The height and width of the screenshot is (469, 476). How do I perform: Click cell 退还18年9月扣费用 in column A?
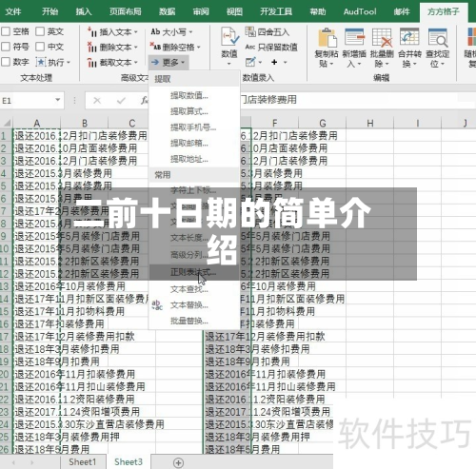pyautogui.click(x=37, y=362)
